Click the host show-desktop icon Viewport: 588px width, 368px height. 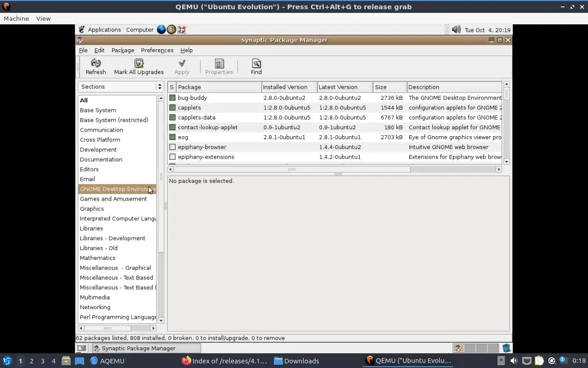tap(79, 361)
